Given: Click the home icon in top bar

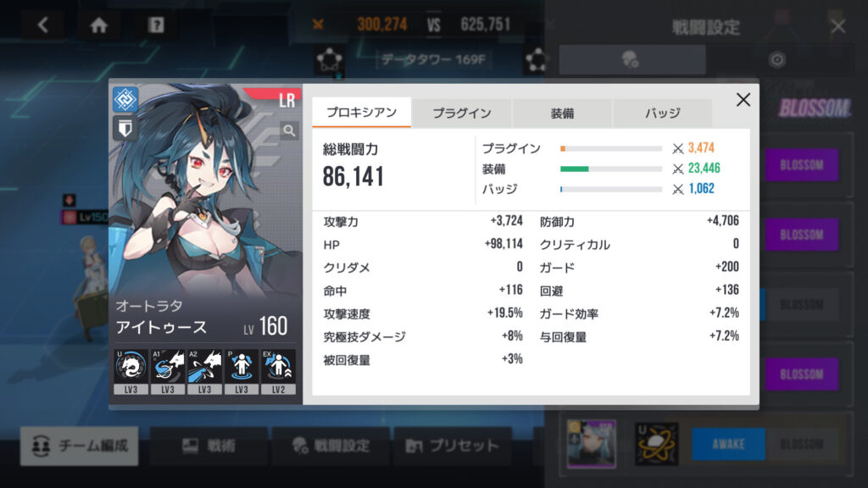Looking at the screenshot, I should click(99, 25).
